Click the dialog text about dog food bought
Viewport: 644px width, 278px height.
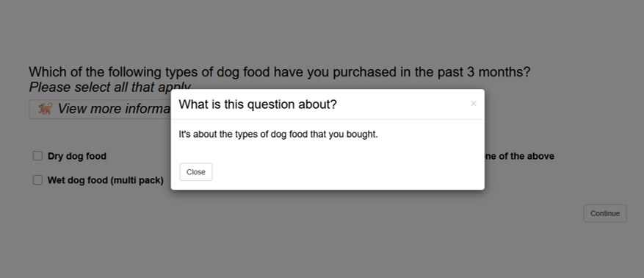278,135
